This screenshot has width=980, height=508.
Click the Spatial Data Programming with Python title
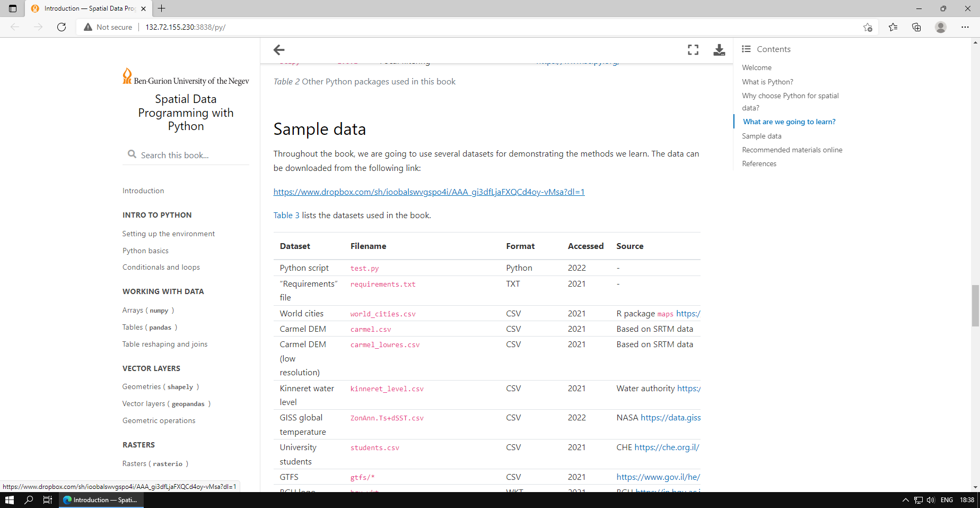click(186, 113)
